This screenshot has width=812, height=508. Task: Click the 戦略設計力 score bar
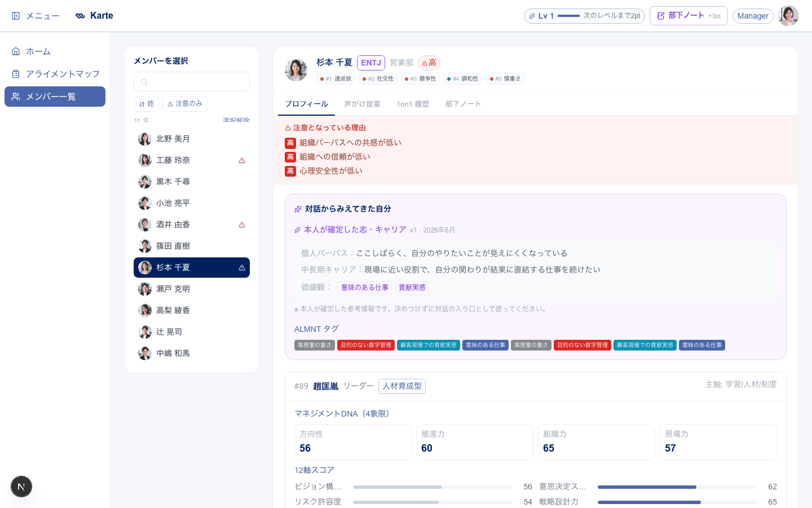(x=677, y=502)
